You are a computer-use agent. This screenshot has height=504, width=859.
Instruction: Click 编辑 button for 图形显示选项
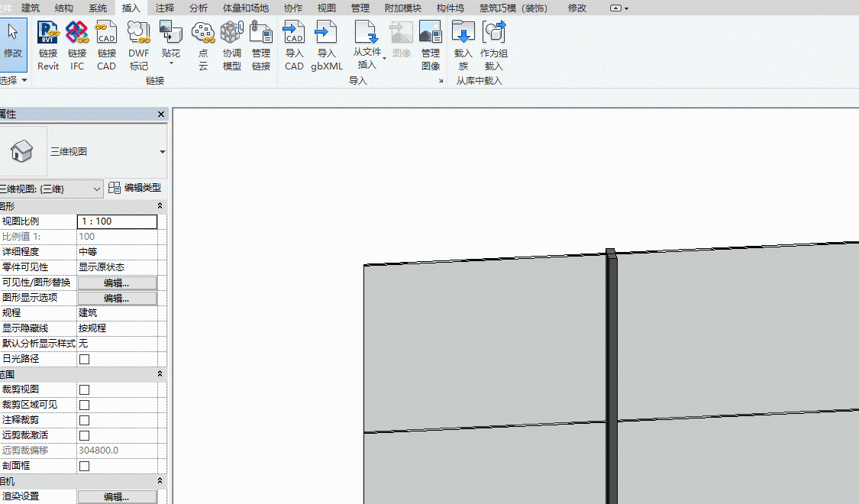click(118, 298)
